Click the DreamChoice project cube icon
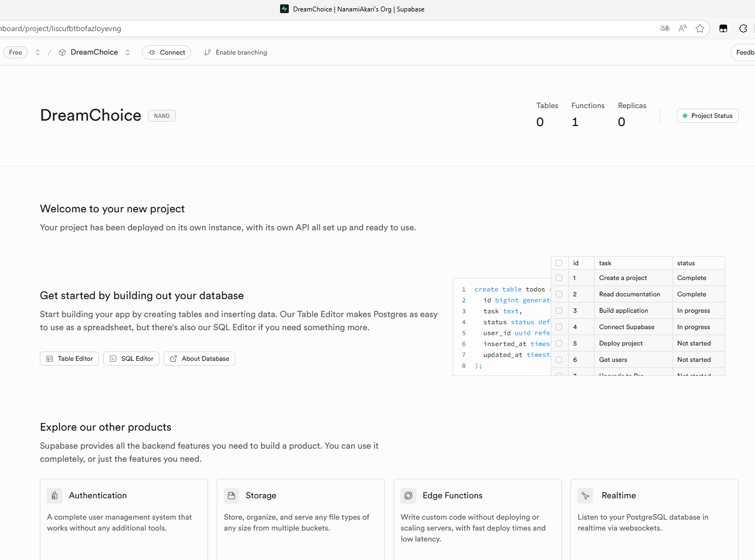The height and width of the screenshot is (560, 755). point(62,52)
